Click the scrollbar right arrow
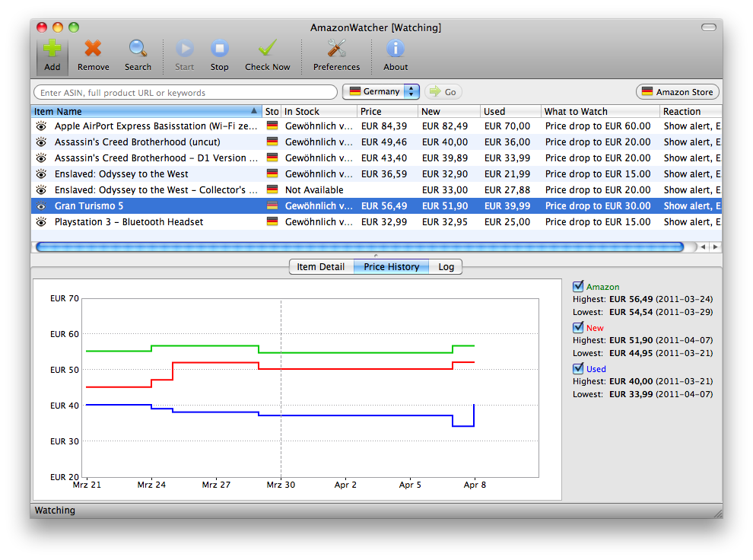This screenshot has height=560, width=753. pos(715,247)
